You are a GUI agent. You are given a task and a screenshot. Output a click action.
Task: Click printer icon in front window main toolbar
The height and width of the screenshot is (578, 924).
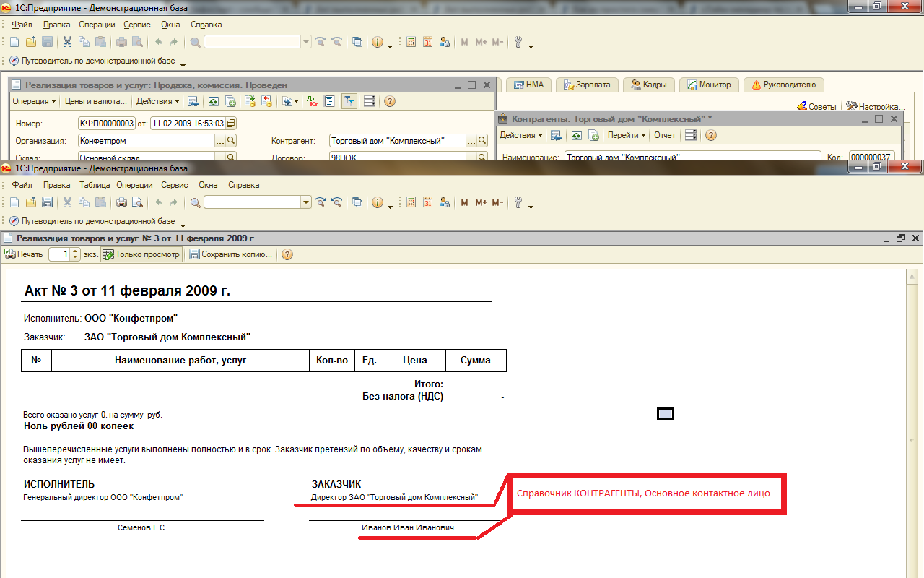121,202
